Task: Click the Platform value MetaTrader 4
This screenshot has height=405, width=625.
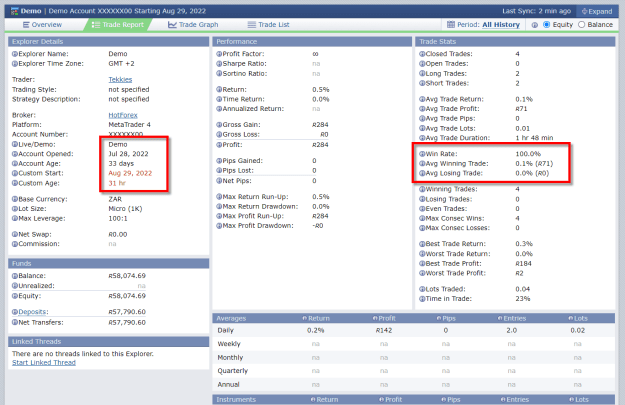Action: [130, 125]
